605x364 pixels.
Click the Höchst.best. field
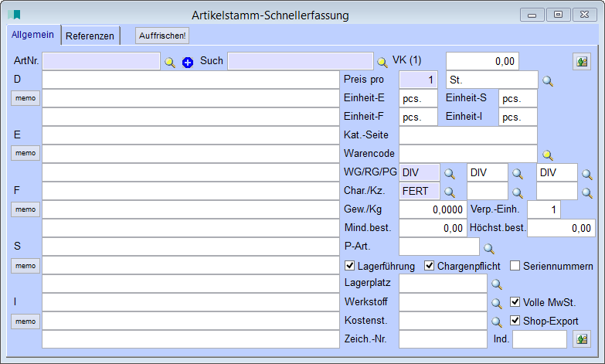coord(562,228)
